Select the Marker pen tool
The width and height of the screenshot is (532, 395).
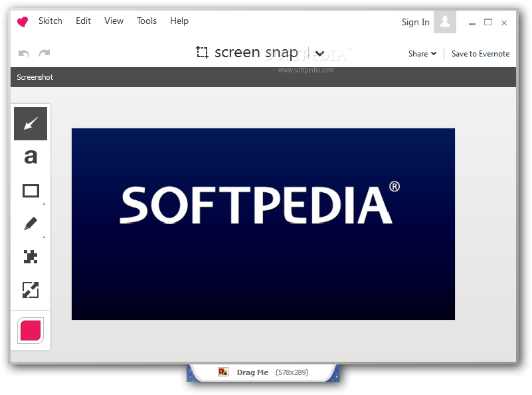point(31,223)
